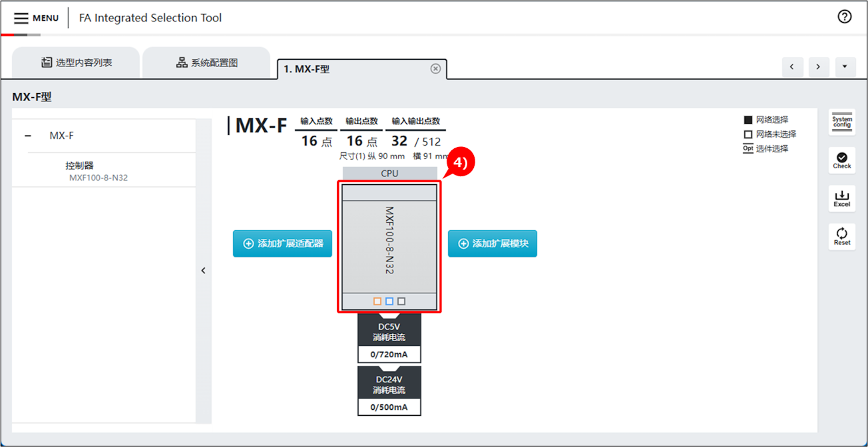Collapse the MX-F tree node

tap(28, 136)
